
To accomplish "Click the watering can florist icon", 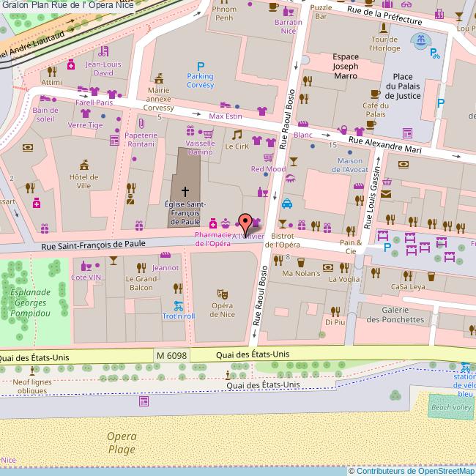I will [x=342, y=130].
